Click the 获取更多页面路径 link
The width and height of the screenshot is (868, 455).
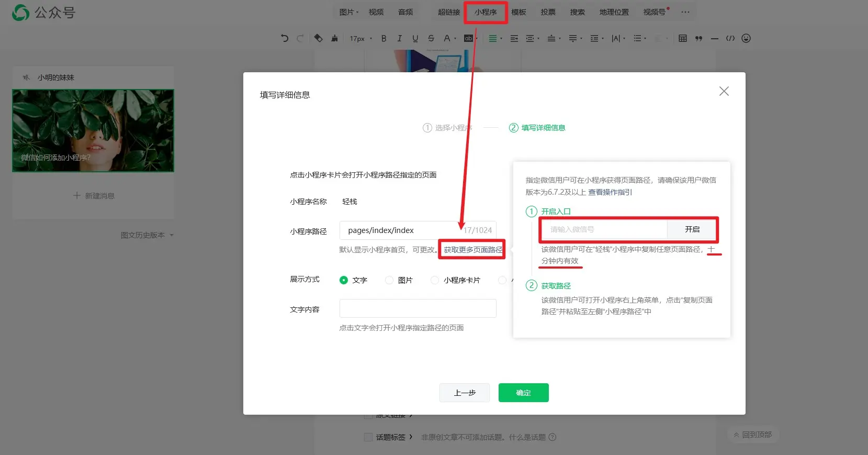pos(473,250)
